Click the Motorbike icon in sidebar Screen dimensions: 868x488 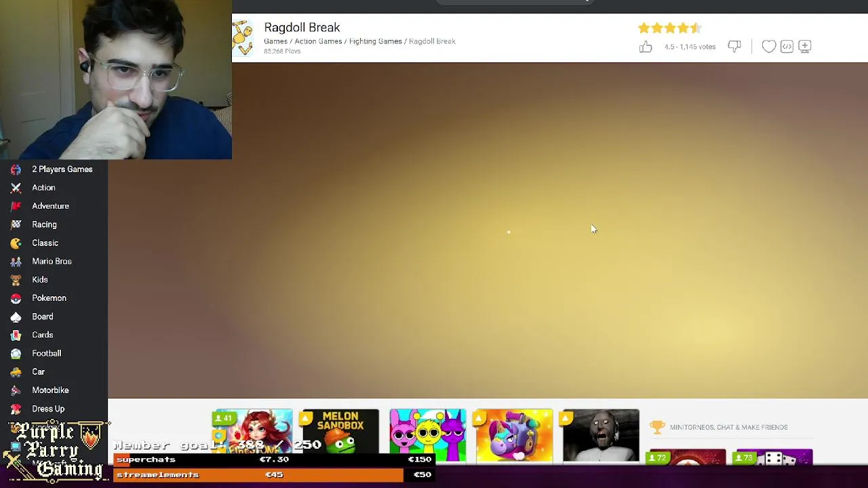pos(16,390)
